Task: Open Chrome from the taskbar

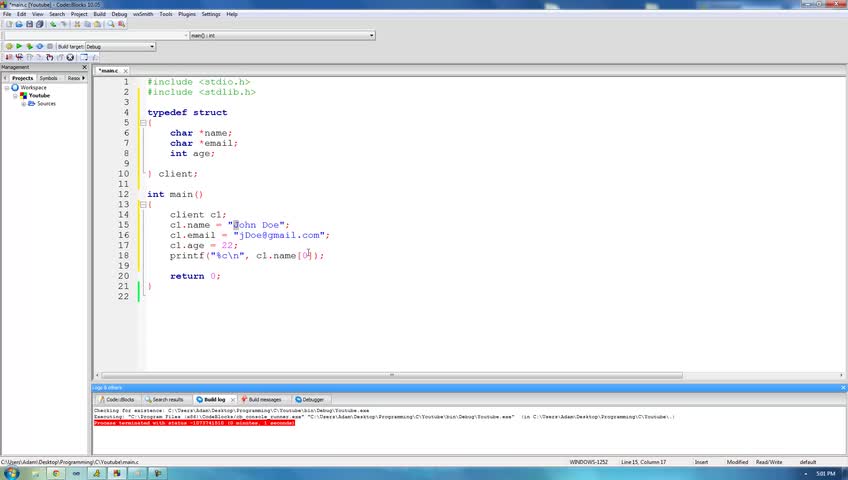Action: (56, 474)
